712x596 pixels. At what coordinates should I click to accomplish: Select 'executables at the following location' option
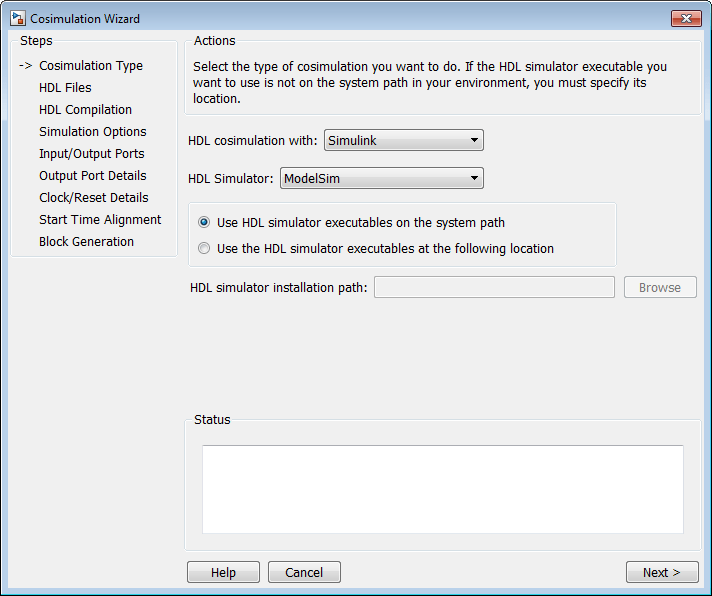click(205, 249)
